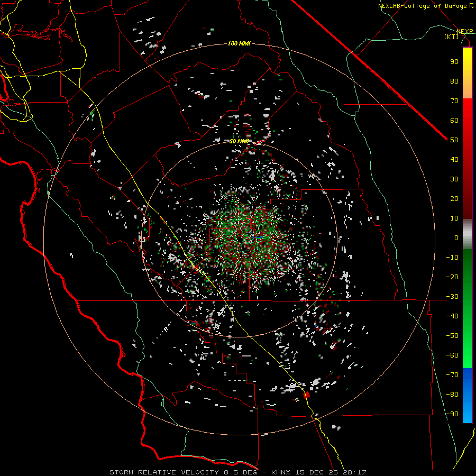Click the positive 50 knot scale label
This screenshot has width=476, height=476.
[454, 140]
